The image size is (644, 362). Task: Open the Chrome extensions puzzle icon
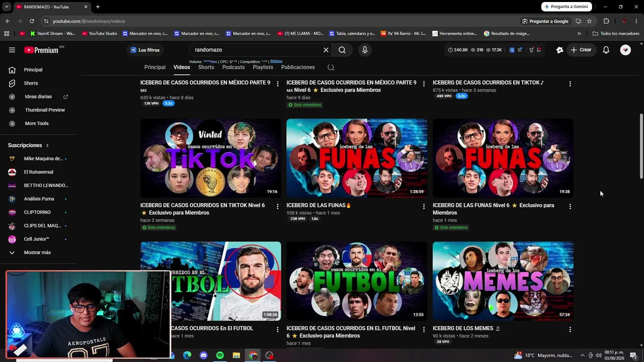click(606, 21)
